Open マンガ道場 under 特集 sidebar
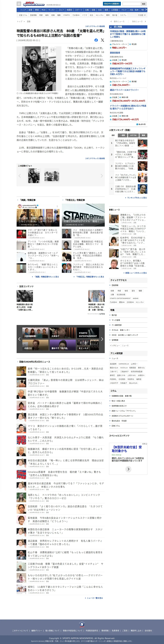The image size is (164, 644). coord(116,320)
